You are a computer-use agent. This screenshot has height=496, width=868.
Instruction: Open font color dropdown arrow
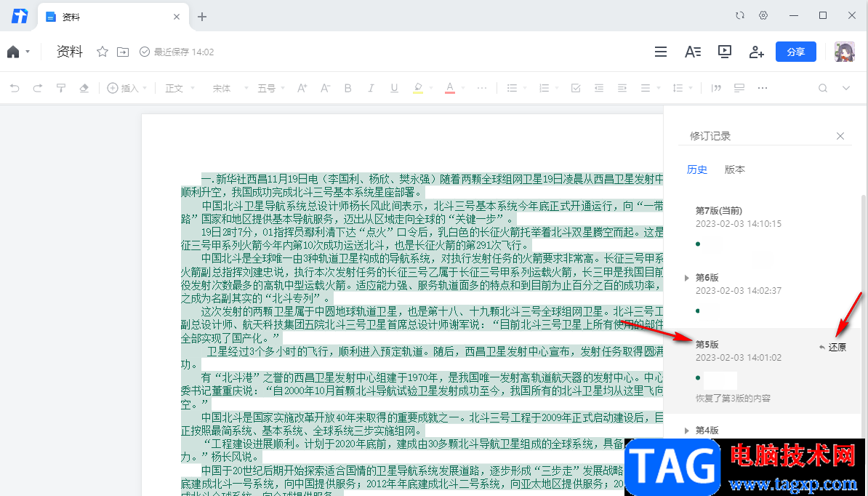point(462,88)
